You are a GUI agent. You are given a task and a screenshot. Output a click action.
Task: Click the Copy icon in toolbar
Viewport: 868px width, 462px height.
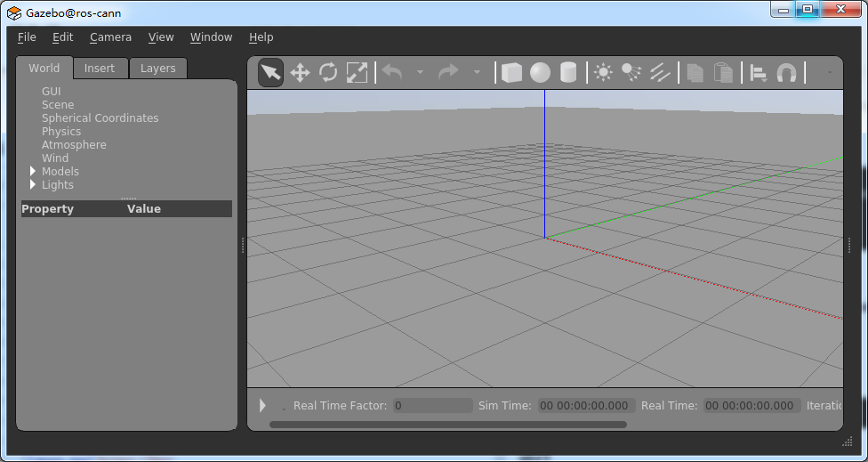[x=695, y=73]
